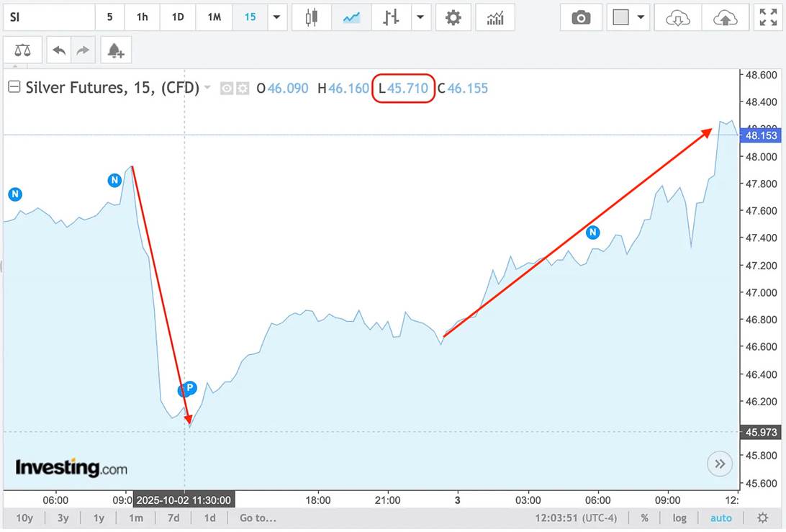The height and width of the screenshot is (532, 786).
Task: Select the candlestick chart type icon
Action: pyautogui.click(x=311, y=17)
